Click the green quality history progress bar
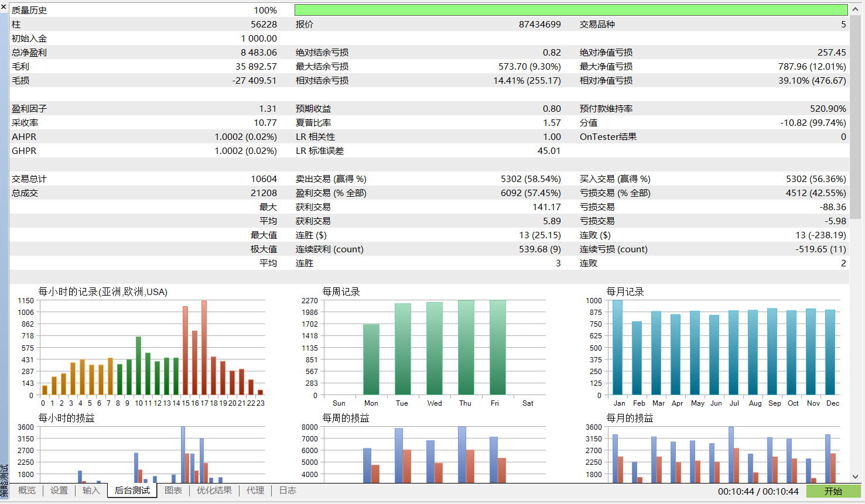 [x=571, y=9]
